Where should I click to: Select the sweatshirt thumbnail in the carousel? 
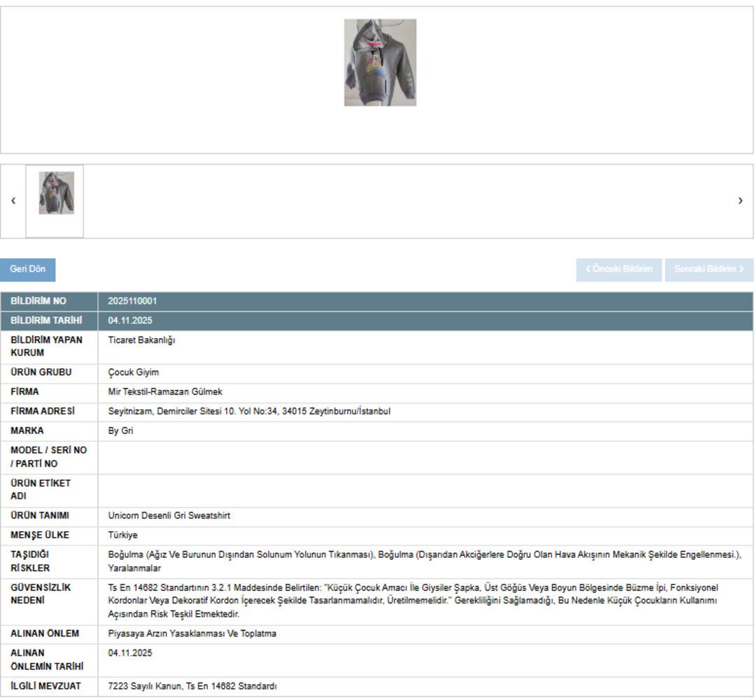(56, 193)
